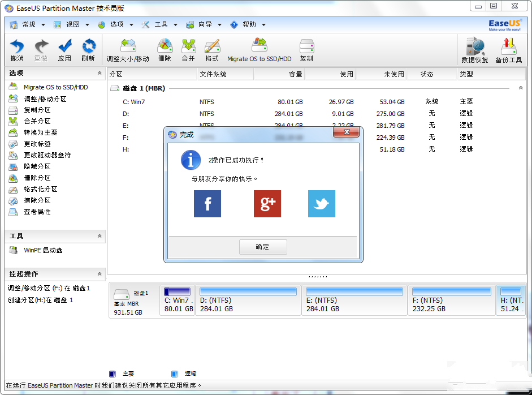Viewport: 532px width, 395px height.
Task: Click the 删除 partition toolbar icon
Action: (x=165, y=50)
